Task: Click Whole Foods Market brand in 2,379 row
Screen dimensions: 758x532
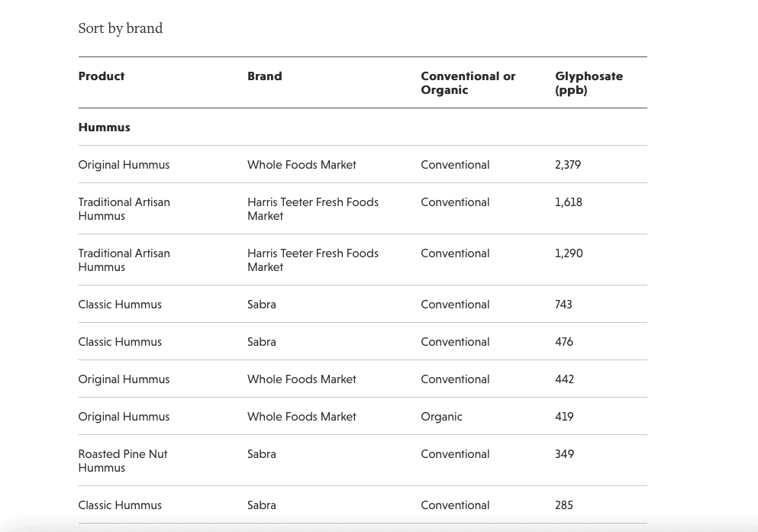Action: (302, 165)
